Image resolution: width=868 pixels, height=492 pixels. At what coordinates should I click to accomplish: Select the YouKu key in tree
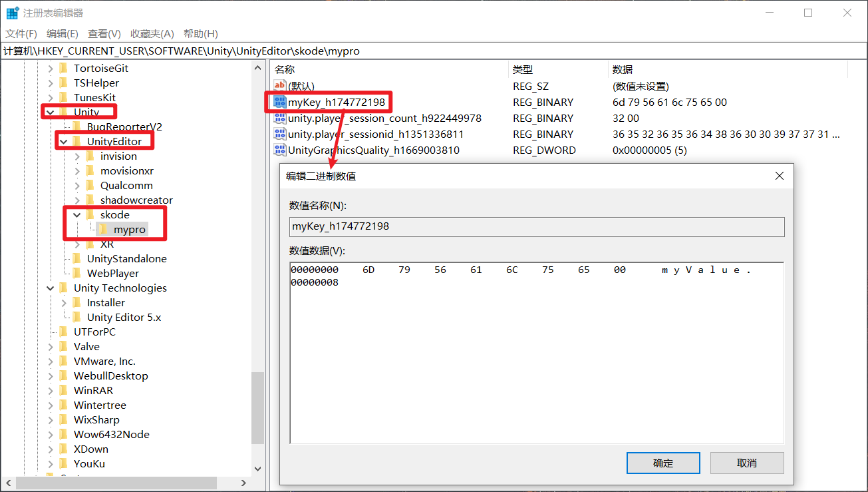(89, 463)
